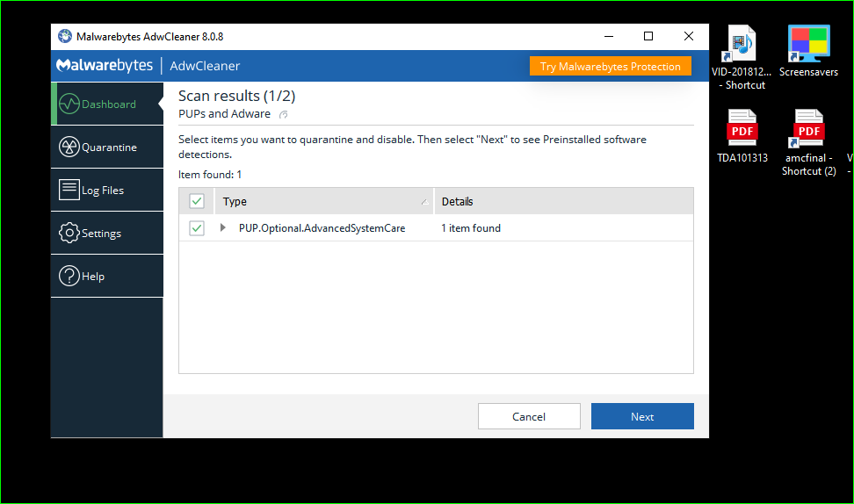Image resolution: width=854 pixels, height=504 pixels.
Task: Click the Settings gear icon
Action: [x=69, y=233]
